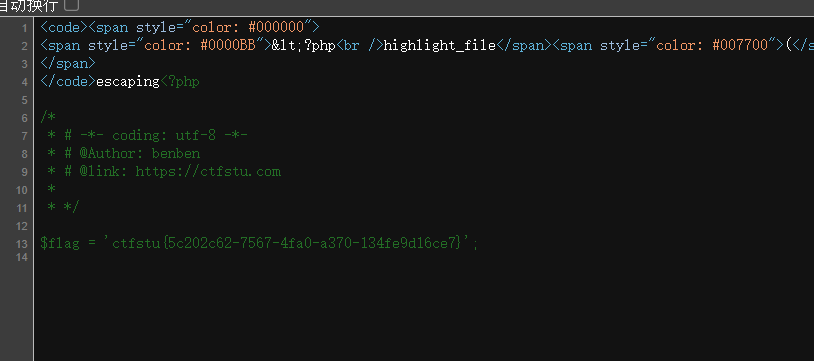Click the closing </code> tag on line 4
The height and width of the screenshot is (361, 814).
[68, 82]
